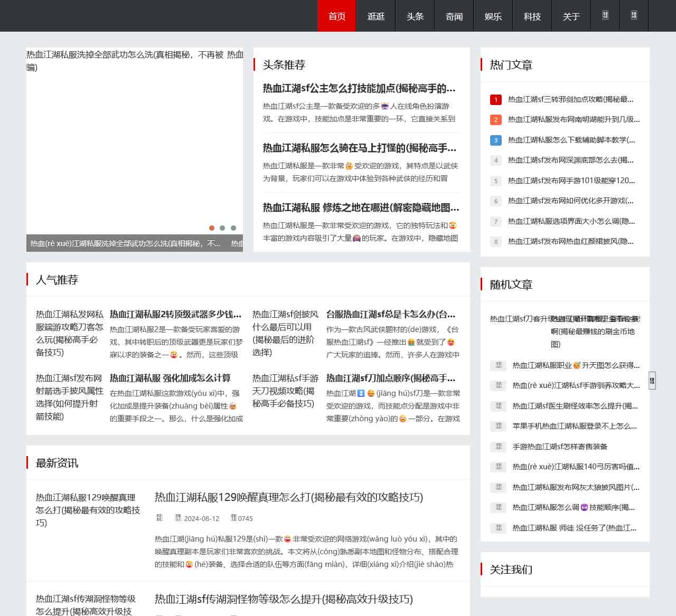
Task: Open headline 热血江湖sf公主怎么打技能加点
Action: (x=359, y=88)
